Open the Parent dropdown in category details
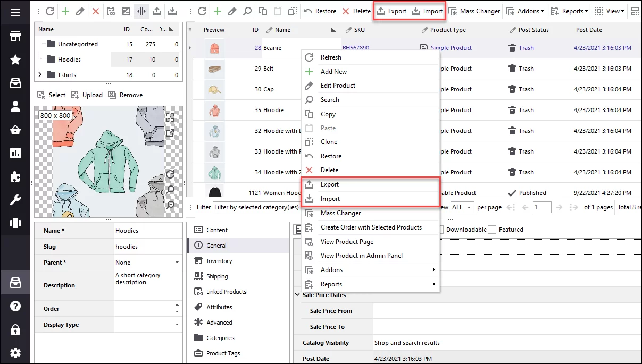The height and width of the screenshot is (364, 642). [x=177, y=263]
